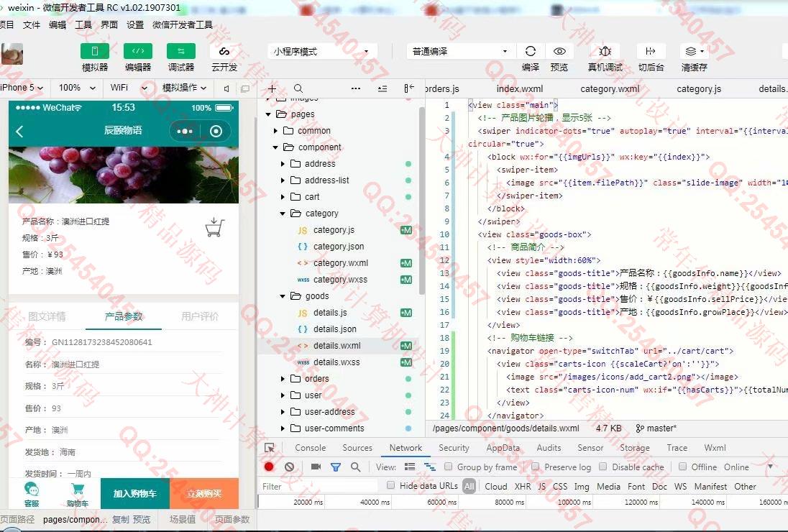The width and height of the screenshot is (788, 532).
Task: Collapse the file tree panel icon
Action: coord(409,88)
